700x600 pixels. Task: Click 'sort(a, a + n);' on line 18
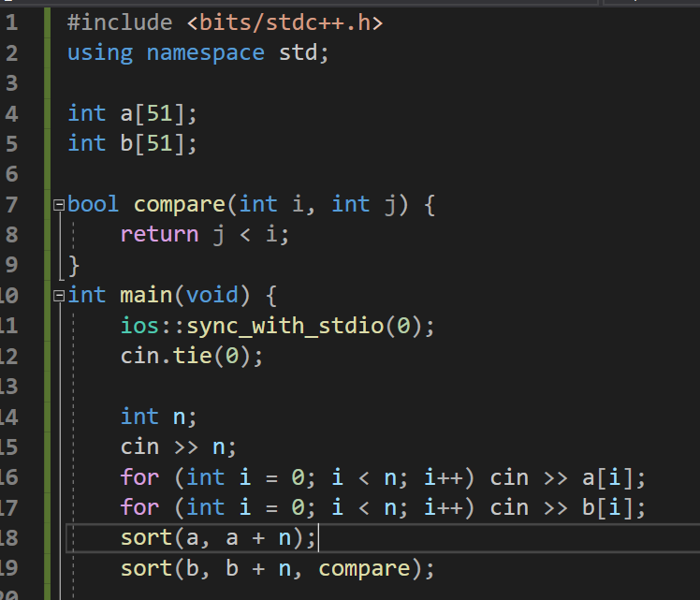tap(218, 538)
